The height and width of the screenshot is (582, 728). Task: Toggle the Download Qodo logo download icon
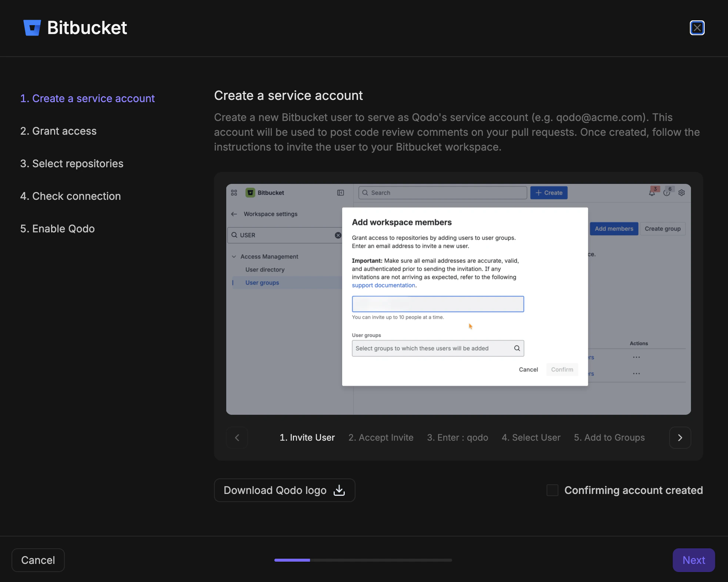click(x=338, y=490)
